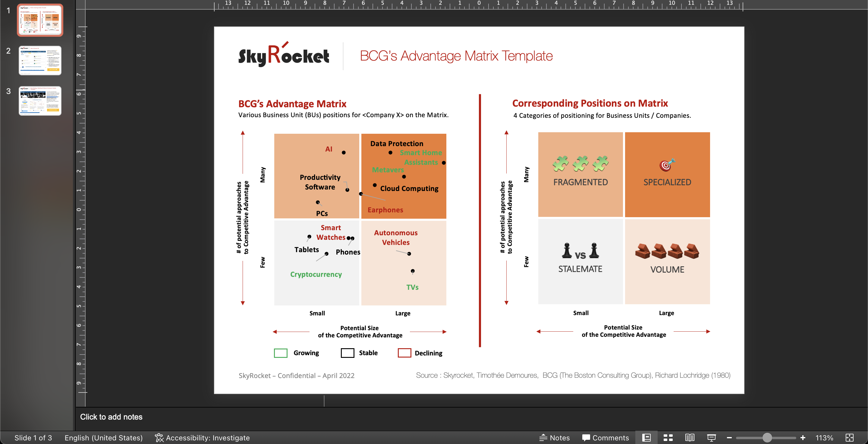Click the zoom in plus button

pyautogui.click(x=803, y=438)
